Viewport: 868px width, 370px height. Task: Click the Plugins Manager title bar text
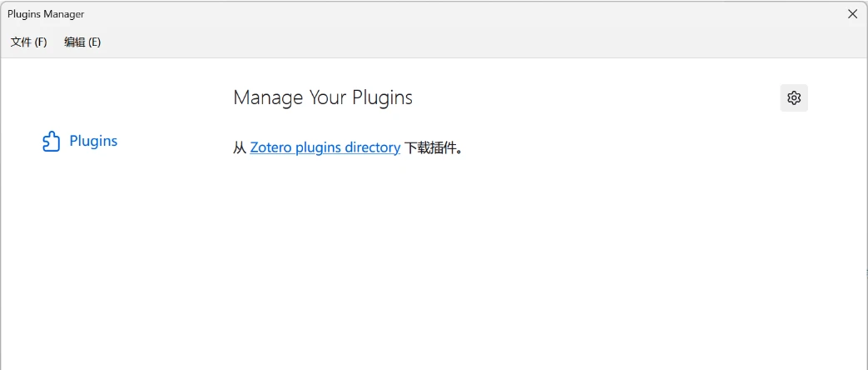[46, 14]
